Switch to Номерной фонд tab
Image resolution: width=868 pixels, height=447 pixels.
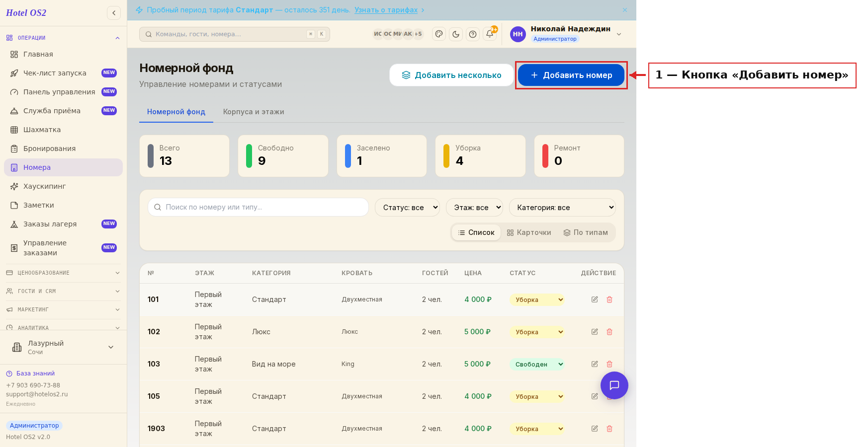point(176,112)
